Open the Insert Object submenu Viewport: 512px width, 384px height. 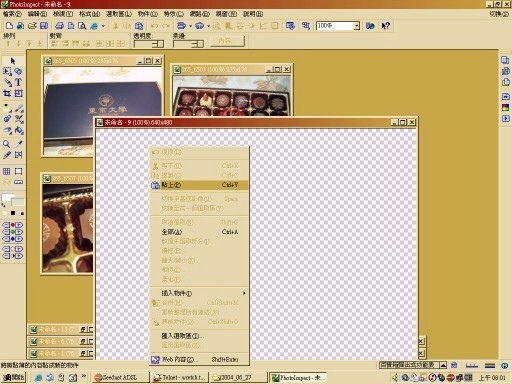[199, 293]
